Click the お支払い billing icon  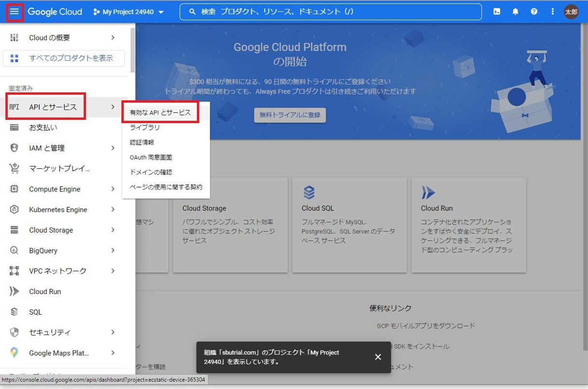[x=14, y=127]
